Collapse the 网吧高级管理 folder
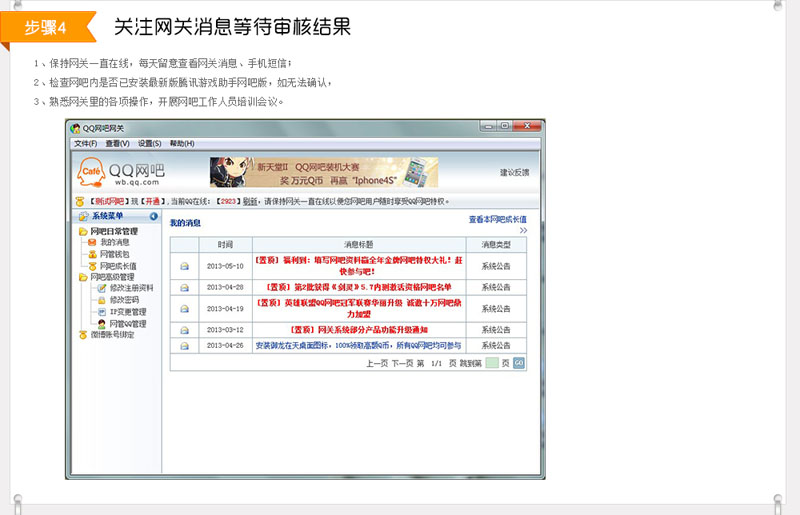Screen dimensions: 800x515 pos(83,277)
